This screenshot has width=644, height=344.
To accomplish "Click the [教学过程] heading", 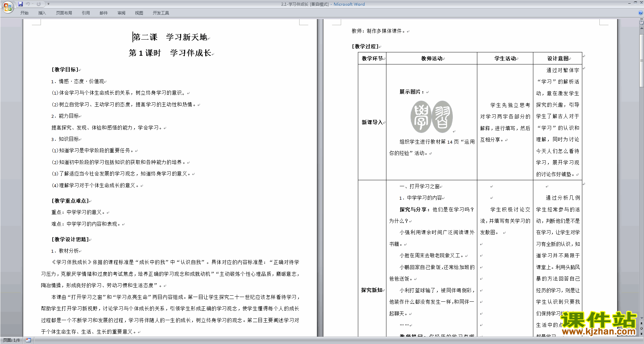I will [365, 46].
